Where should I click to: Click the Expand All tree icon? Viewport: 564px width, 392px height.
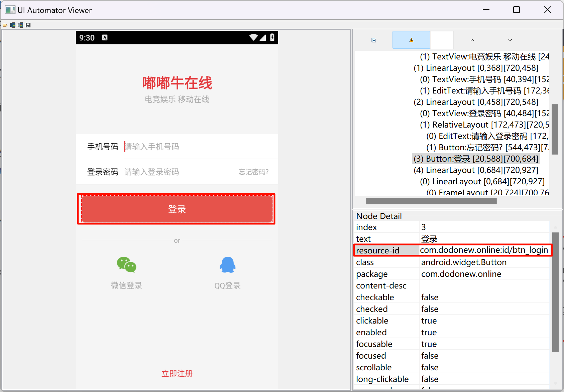coord(374,40)
